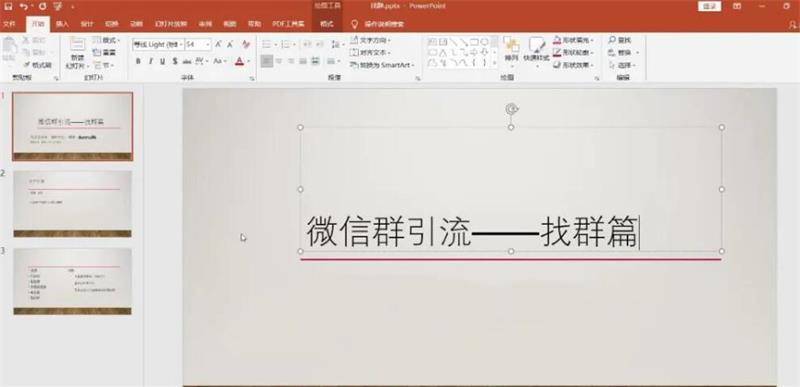Viewport: 800px width, 387px height.
Task: Click ribbon display options icon in title bar
Action: click(x=737, y=6)
